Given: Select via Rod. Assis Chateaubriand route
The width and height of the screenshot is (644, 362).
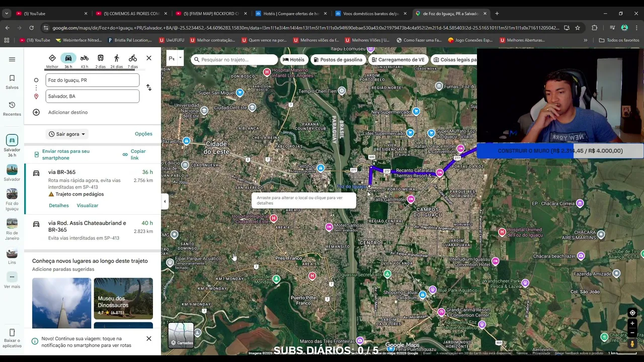Looking at the screenshot, I should [93, 230].
